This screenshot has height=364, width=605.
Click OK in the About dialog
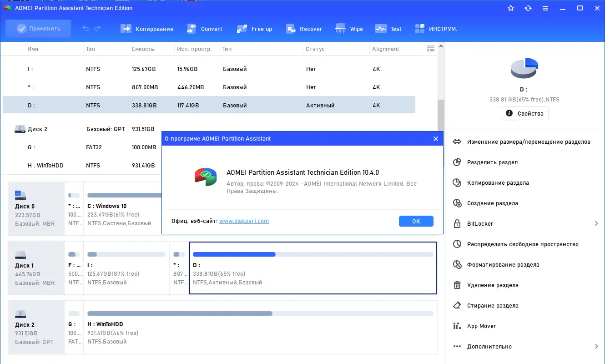coord(416,221)
